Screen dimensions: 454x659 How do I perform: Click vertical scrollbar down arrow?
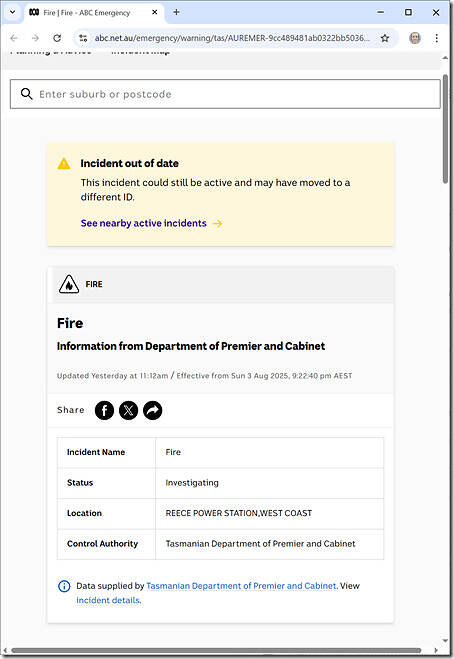[x=445, y=641]
